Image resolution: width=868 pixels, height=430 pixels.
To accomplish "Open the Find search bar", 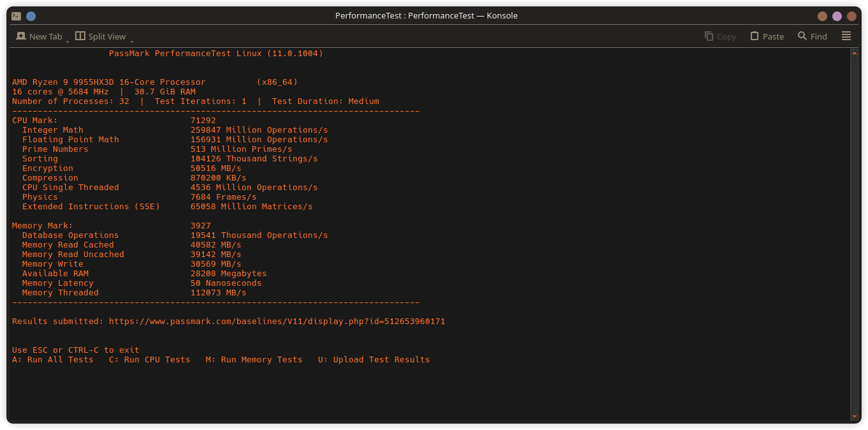I will point(813,36).
